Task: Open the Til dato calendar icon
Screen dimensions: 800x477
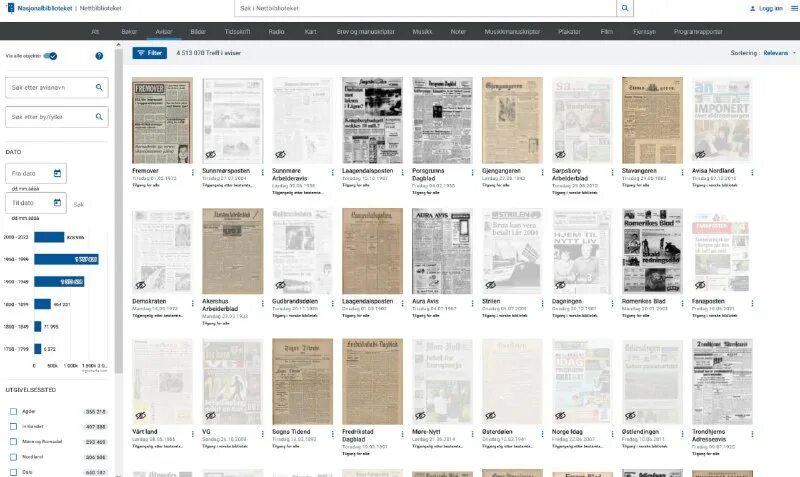Action: 57,203
